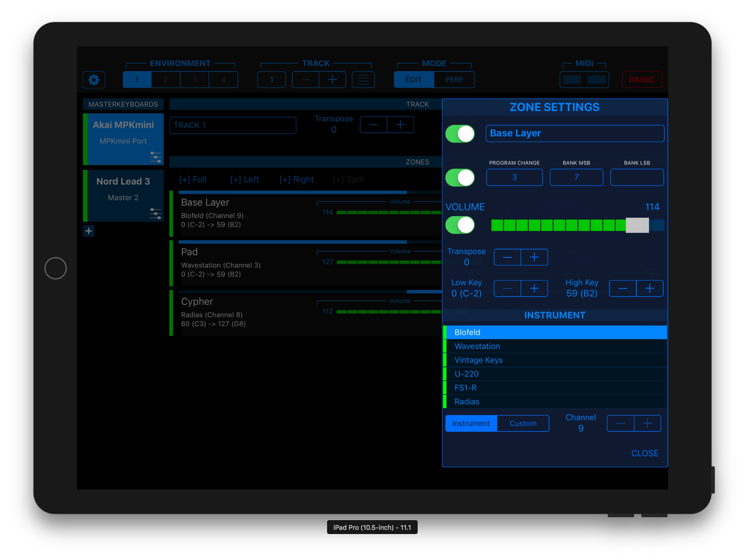The width and height of the screenshot is (745, 560).
Task: Open the settings gear icon
Action: (94, 80)
